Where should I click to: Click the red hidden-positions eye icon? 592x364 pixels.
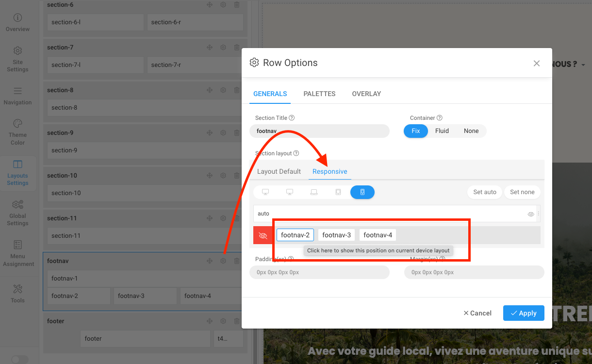click(x=263, y=235)
